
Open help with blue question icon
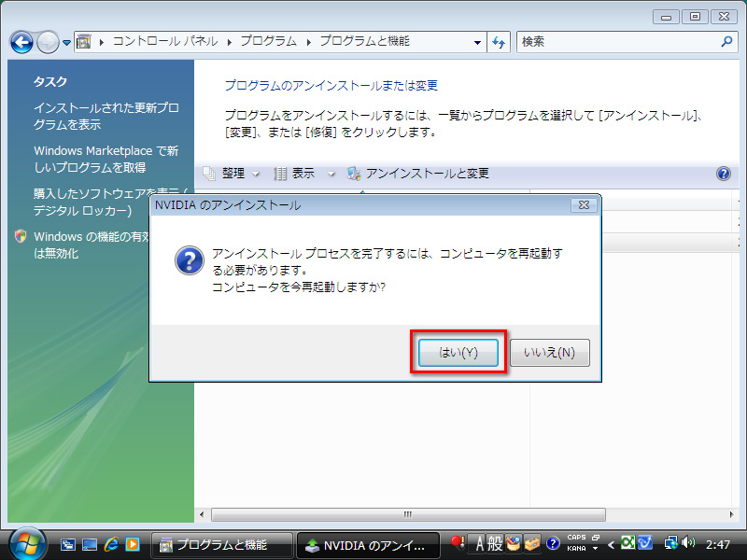(723, 174)
